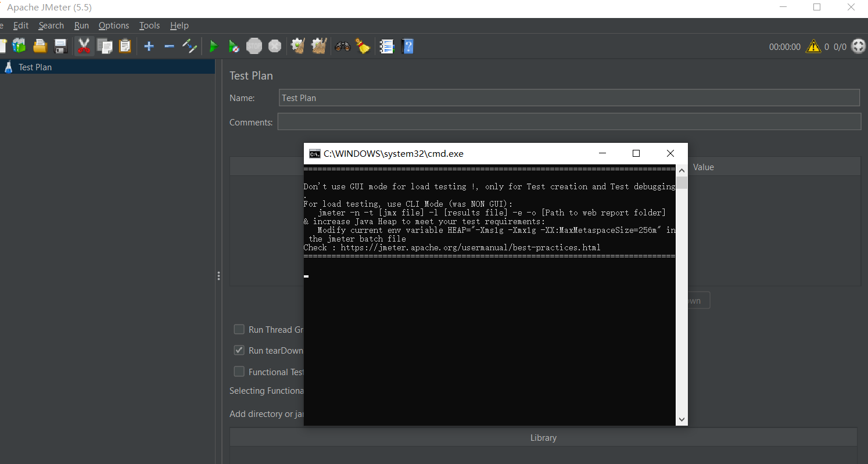Click the Shutdown X icon
The height and width of the screenshot is (464, 868).
point(275,46)
